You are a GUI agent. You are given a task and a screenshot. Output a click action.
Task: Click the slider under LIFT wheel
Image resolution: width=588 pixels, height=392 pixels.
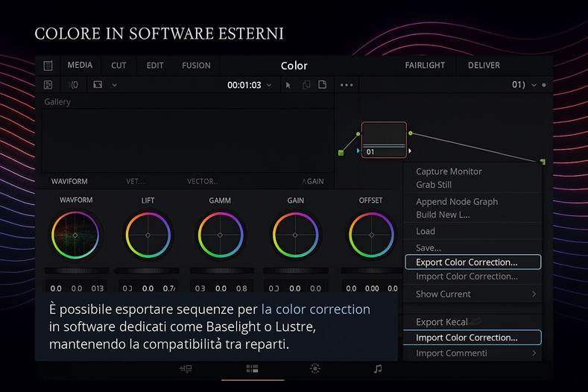(x=147, y=271)
